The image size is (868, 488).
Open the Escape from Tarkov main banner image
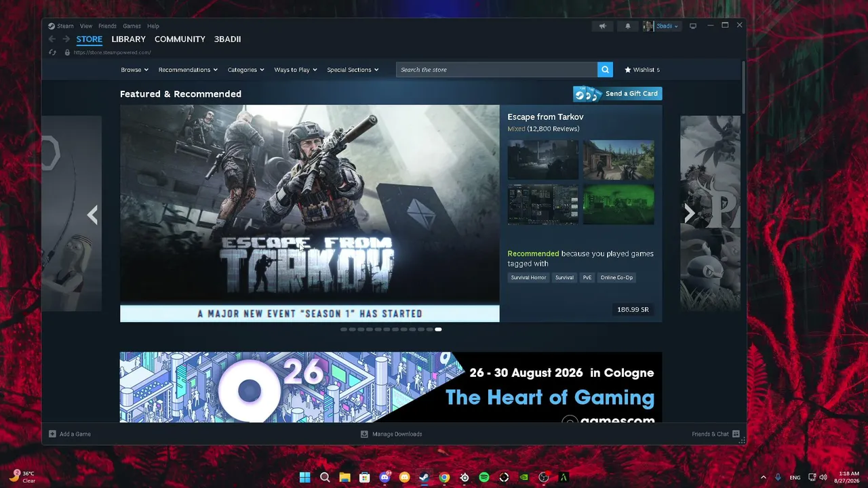coord(310,213)
